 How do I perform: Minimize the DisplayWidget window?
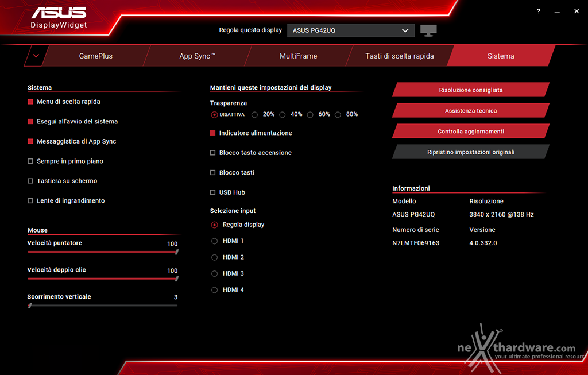tap(557, 12)
